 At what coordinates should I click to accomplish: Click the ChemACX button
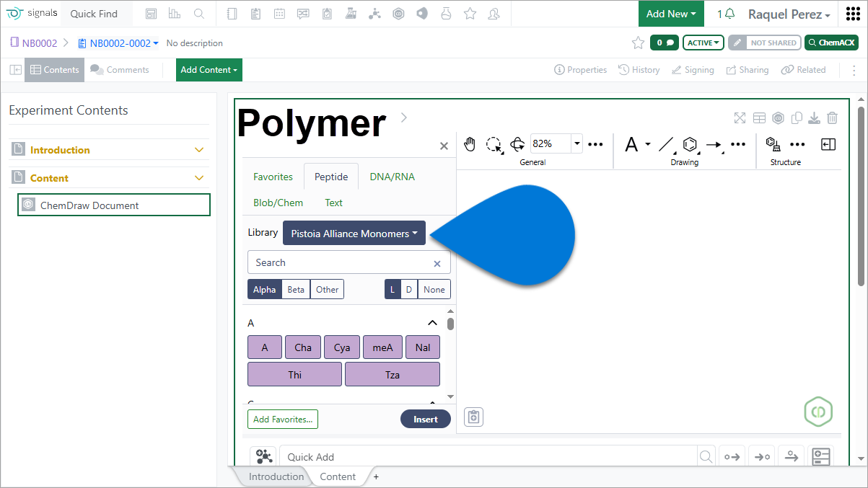point(831,43)
